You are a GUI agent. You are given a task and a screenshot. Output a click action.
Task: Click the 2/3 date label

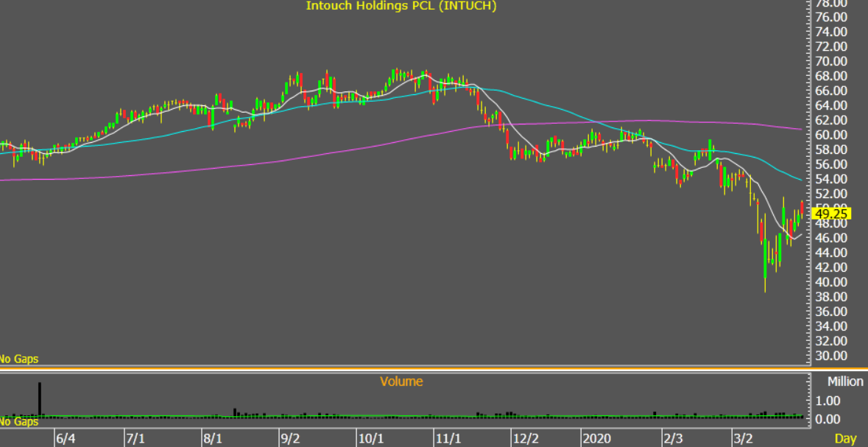[x=674, y=439]
